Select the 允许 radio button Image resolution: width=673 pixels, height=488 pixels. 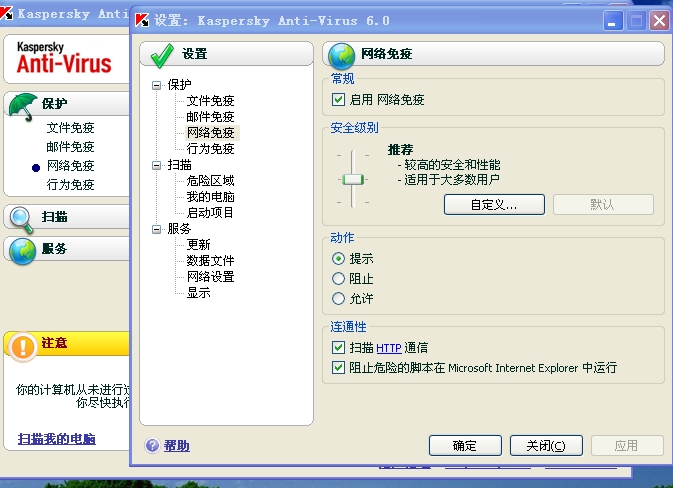338,298
